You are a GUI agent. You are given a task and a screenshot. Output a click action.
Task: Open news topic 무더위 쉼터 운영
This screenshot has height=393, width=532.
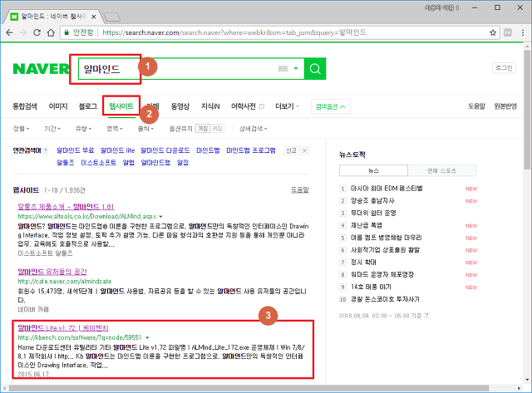coord(373,214)
